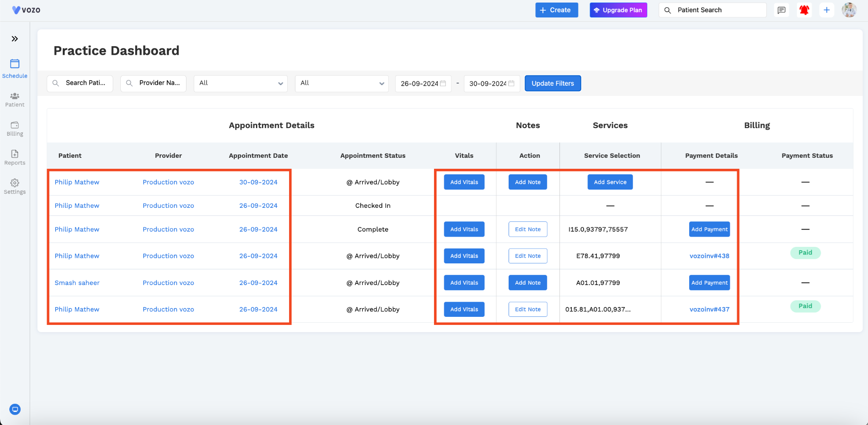868x425 pixels.
Task: Click Add Payment in the Complete row
Action: (709, 229)
